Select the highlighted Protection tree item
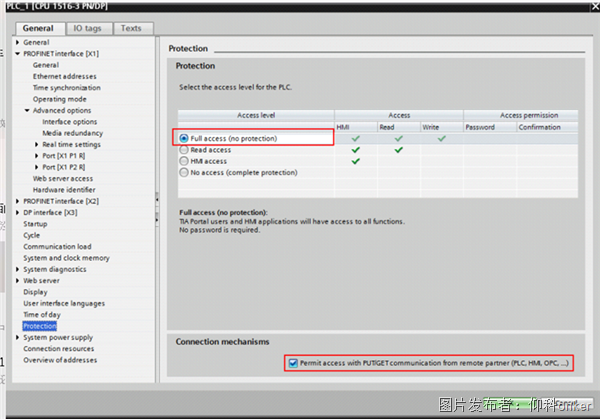 click(x=39, y=326)
